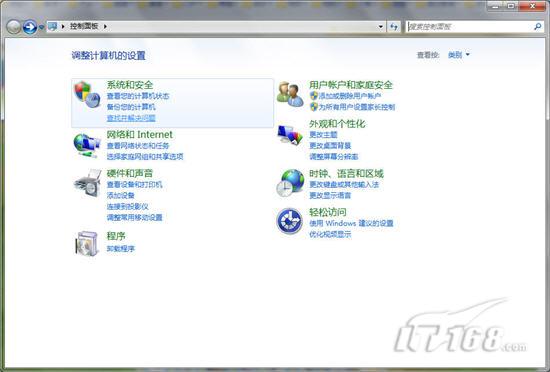
Task: Expand the arrow after 控制面板 breadcrumb
Action: tap(105, 26)
